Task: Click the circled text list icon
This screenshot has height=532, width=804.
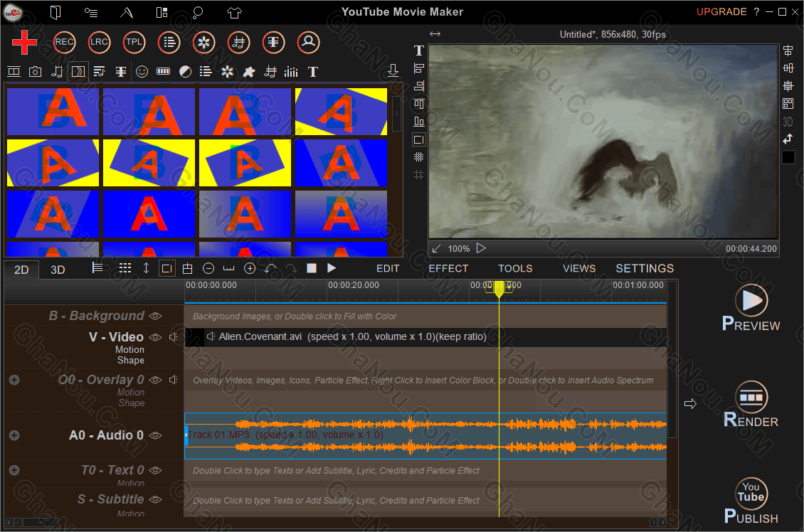Action: pyautogui.click(x=169, y=42)
